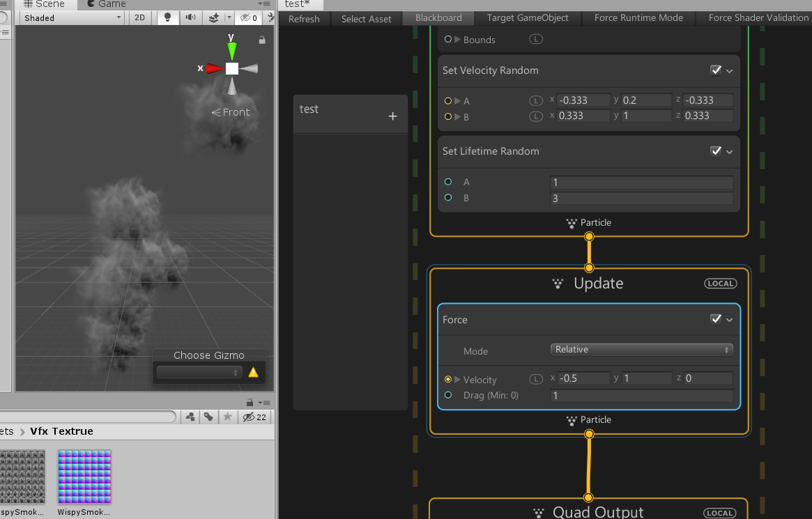The image size is (812, 519).
Task: Collapse Set Velocity Random block chevron
Action: click(730, 71)
